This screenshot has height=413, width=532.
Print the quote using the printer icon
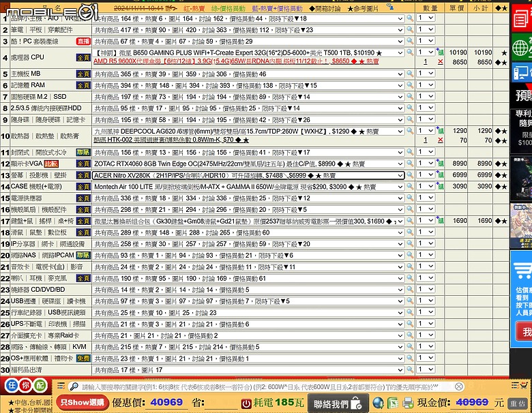coord(408,403)
